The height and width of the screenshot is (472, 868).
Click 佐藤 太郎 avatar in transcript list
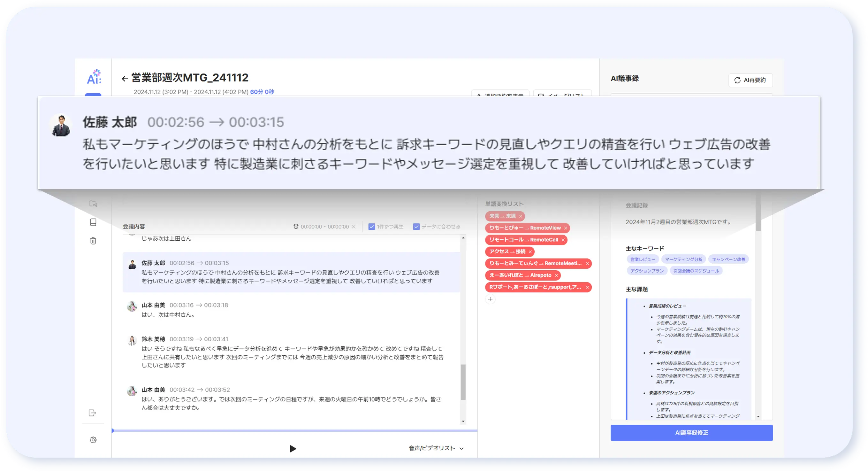pos(132,264)
